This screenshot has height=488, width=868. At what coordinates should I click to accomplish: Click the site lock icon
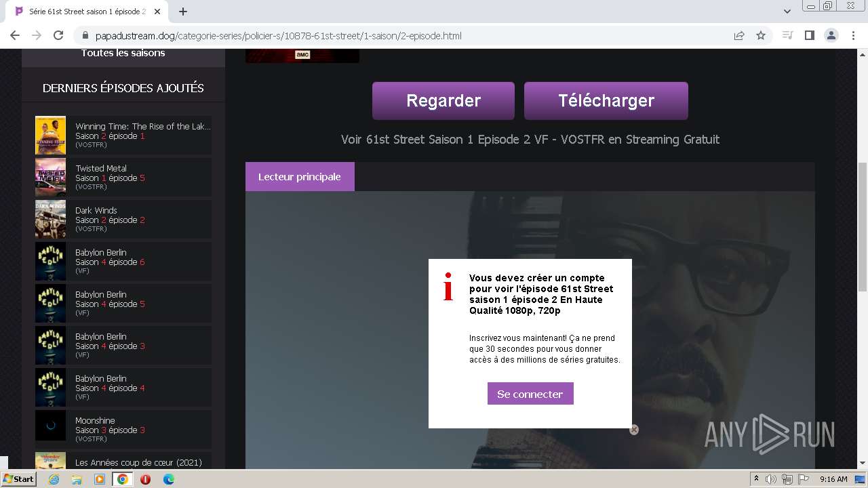click(85, 36)
